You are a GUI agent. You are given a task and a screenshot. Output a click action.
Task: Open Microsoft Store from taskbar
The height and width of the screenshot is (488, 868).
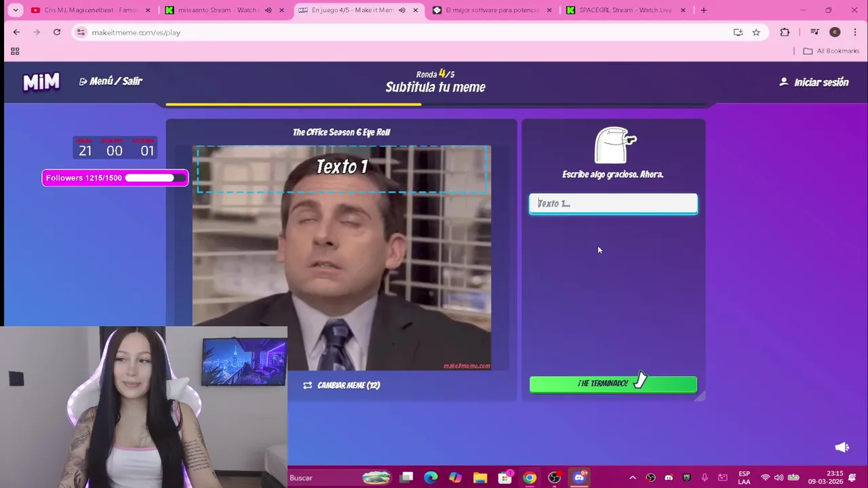click(505, 478)
